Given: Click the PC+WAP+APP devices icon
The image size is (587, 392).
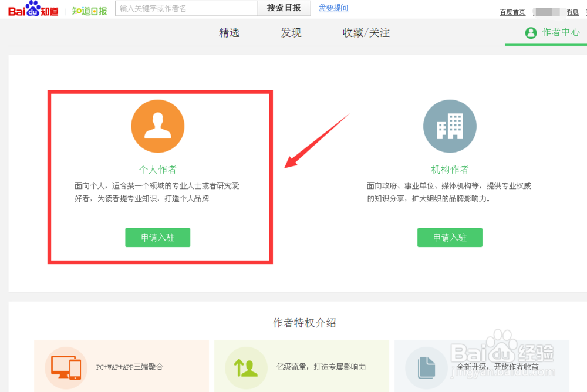Looking at the screenshot, I should (66, 367).
